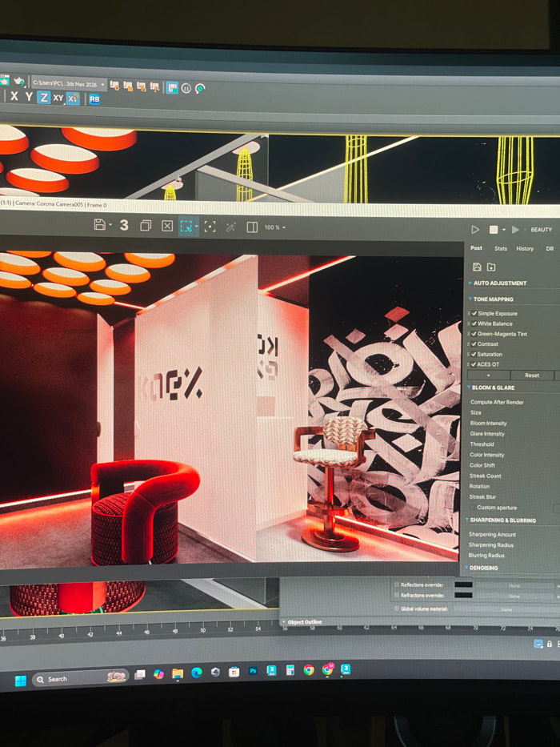The height and width of the screenshot is (747, 560).
Task: Start the render with the play outline icon
Action: pos(474,230)
